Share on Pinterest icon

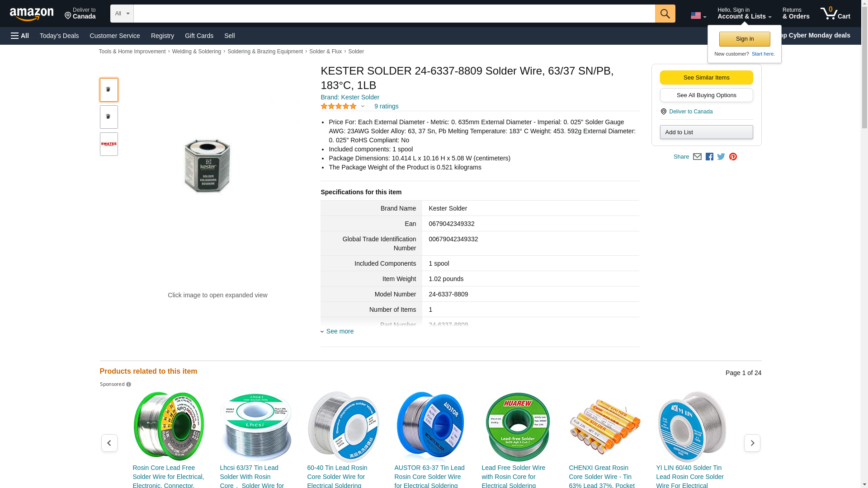(x=733, y=157)
